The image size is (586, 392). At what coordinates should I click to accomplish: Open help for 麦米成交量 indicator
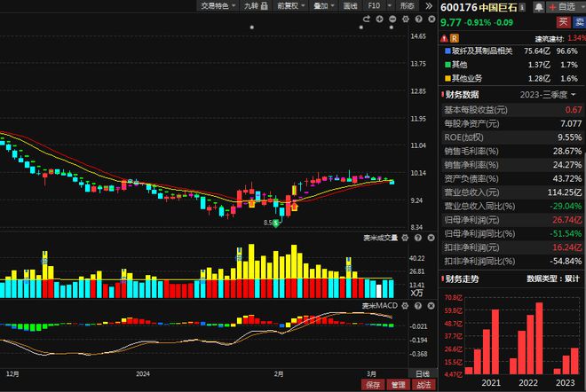click(418, 238)
